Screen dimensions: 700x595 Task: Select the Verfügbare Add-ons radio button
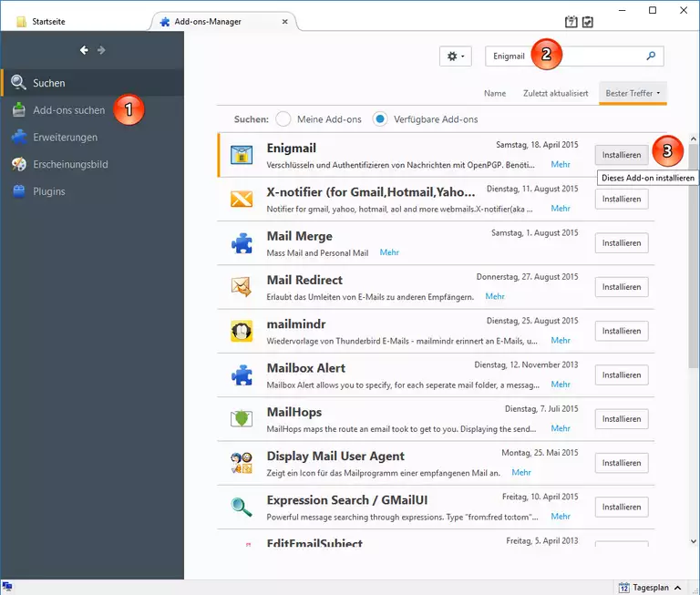380,119
